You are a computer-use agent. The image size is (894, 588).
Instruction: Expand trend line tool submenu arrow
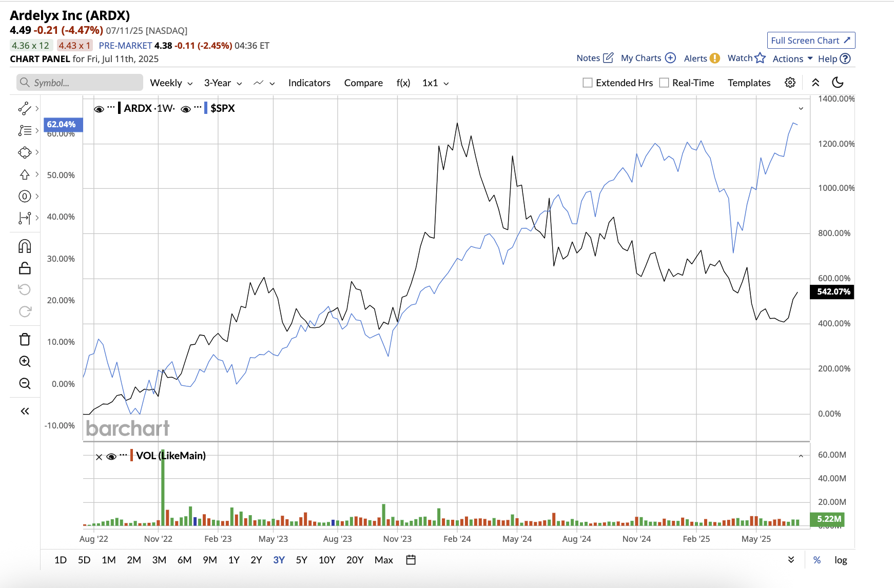[37, 108]
